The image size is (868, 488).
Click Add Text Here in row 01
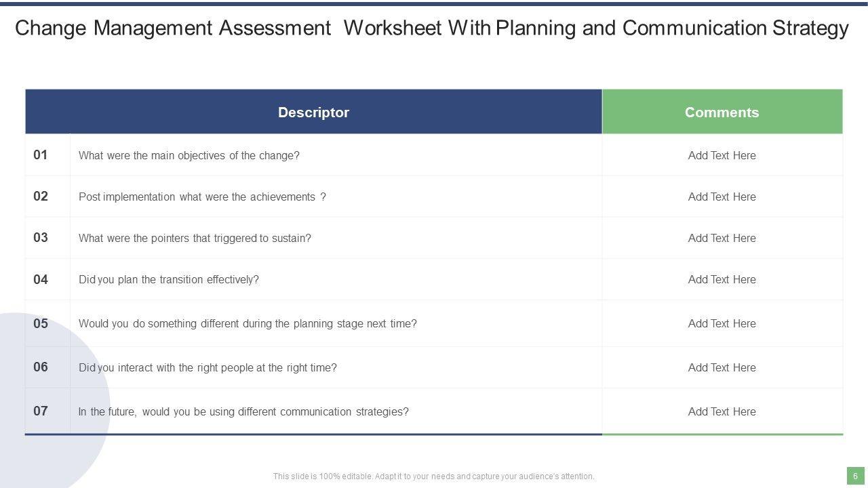[722, 155]
